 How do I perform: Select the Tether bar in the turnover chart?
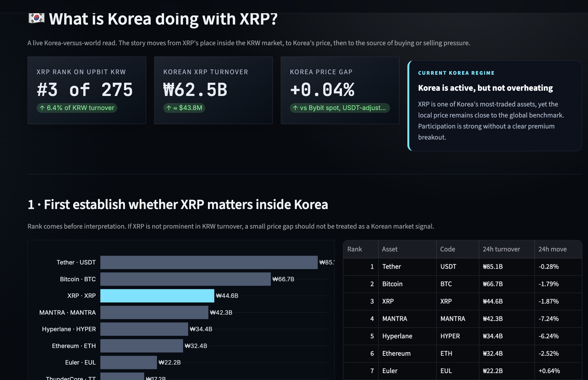point(209,262)
